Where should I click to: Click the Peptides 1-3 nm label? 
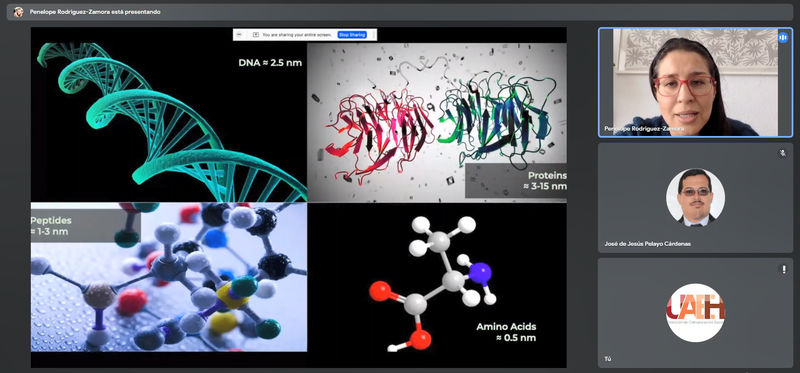tap(51, 227)
